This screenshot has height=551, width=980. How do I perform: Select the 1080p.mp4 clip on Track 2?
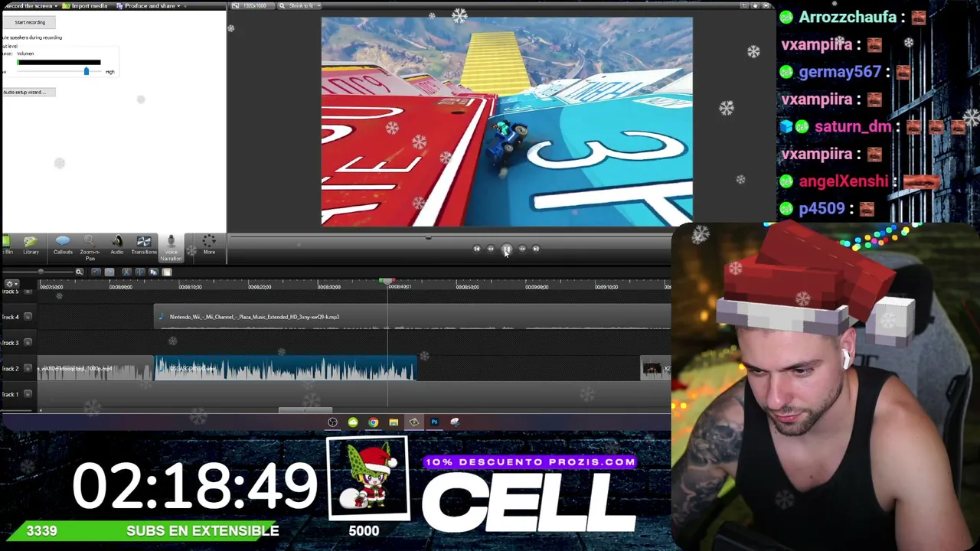coord(96,369)
